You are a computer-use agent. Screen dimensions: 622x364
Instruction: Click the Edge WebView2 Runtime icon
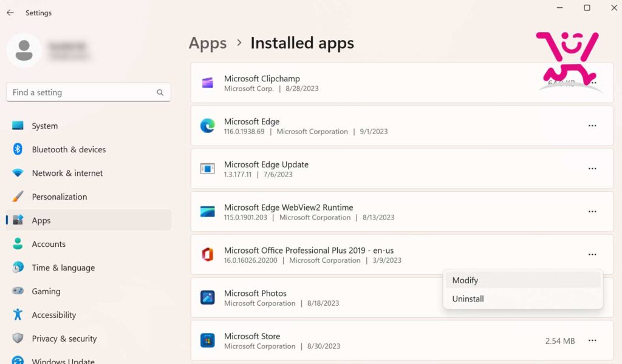coord(208,212)
